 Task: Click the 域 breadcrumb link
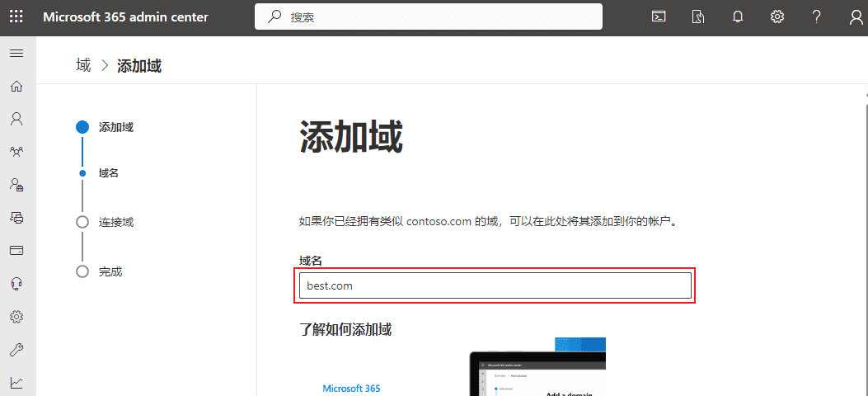click(x=83, y=66)
